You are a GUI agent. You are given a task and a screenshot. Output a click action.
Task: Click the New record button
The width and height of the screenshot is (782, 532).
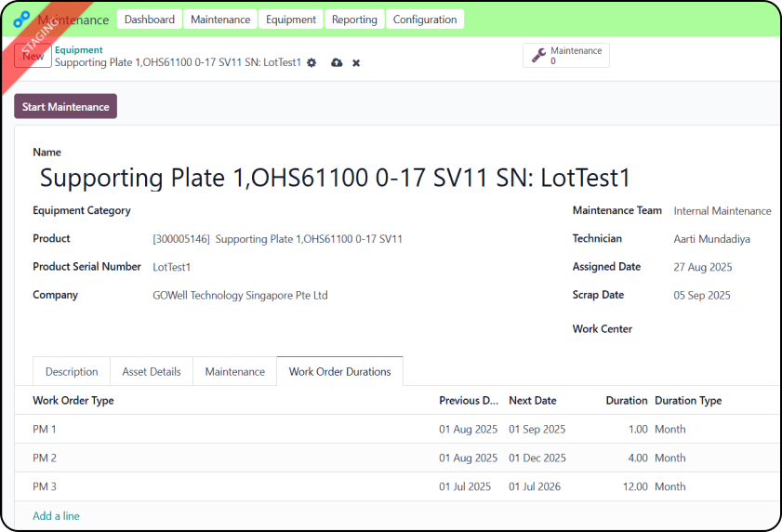pyautogui.click(x=33, y=56)
